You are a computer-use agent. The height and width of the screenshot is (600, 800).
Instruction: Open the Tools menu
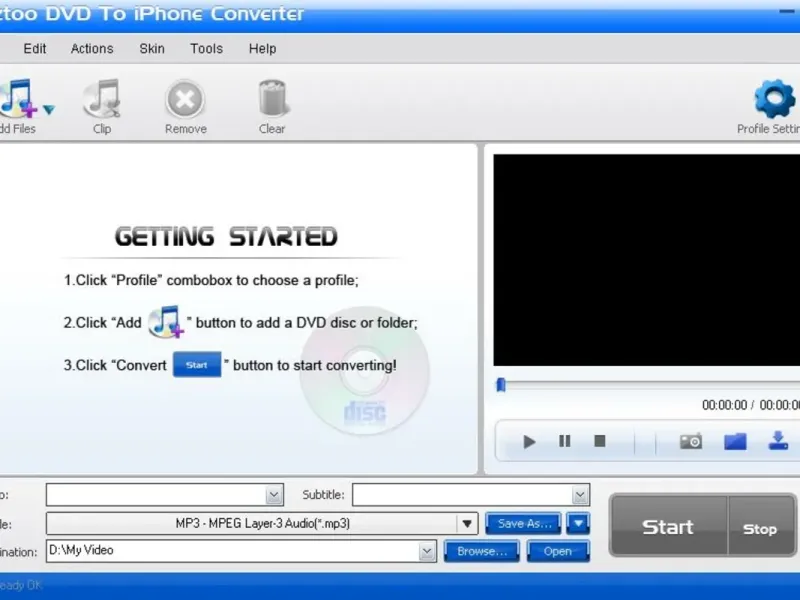207,48
